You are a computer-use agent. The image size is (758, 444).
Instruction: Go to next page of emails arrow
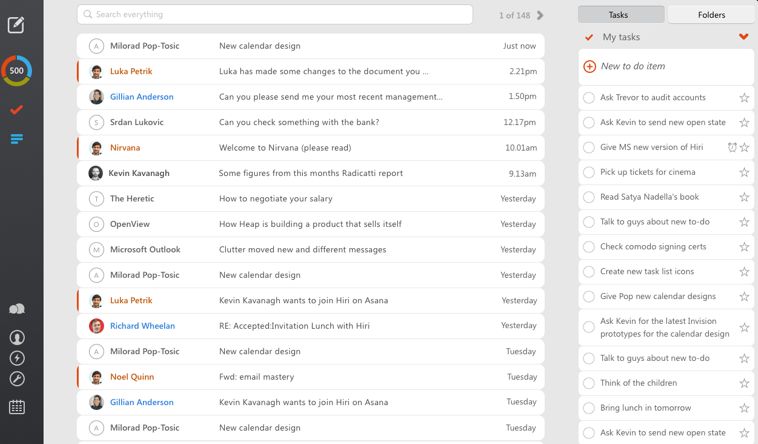coord(540,15)
